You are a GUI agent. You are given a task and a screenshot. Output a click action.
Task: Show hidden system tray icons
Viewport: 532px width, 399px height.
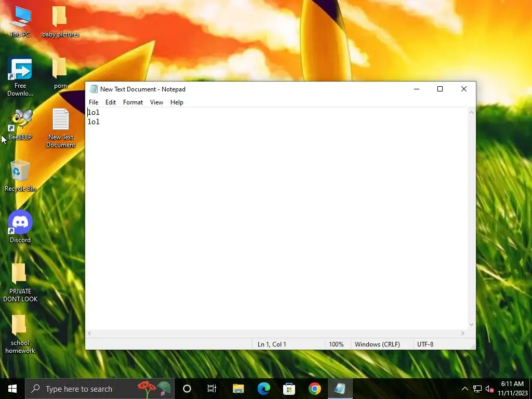click(465, 389)
